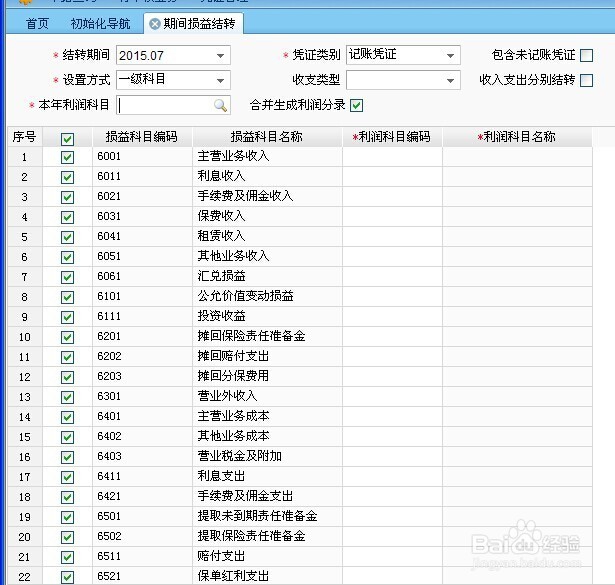Click the name cell 提取未到期责任准备金
Image resolution: width=615 pixels, height=585 pixels.
pyautogui.click(x=267, y=517)
